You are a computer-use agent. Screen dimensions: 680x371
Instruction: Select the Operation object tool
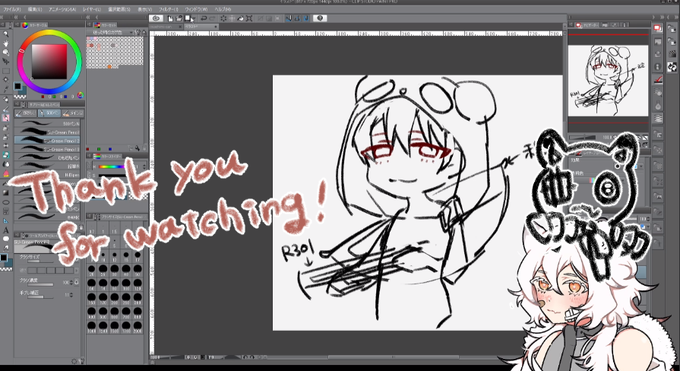click(6, 53)
